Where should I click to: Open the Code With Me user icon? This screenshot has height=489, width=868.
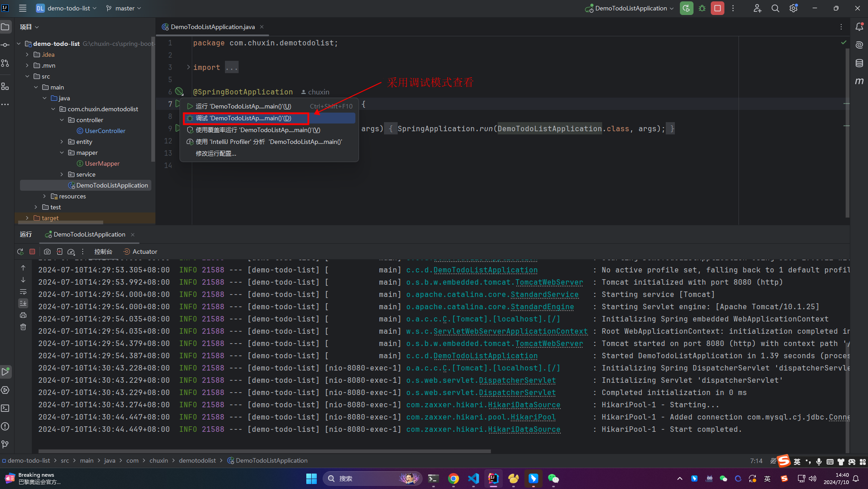coord(757,8)
